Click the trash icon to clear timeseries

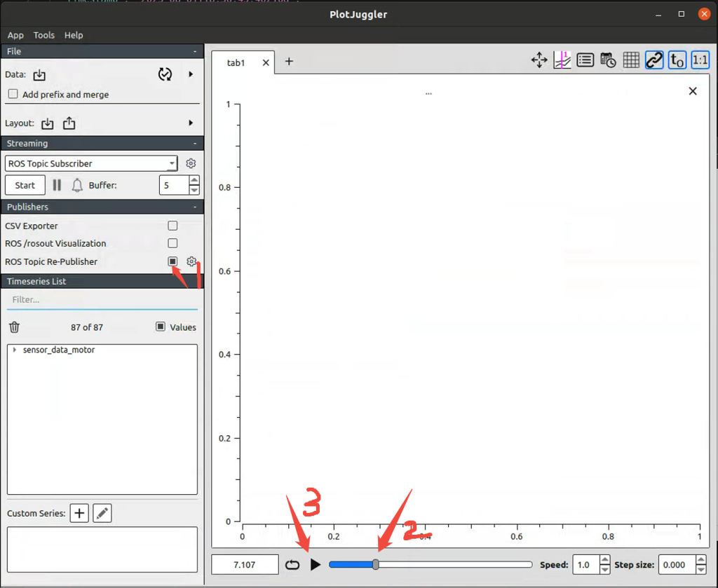pos(15,327)
